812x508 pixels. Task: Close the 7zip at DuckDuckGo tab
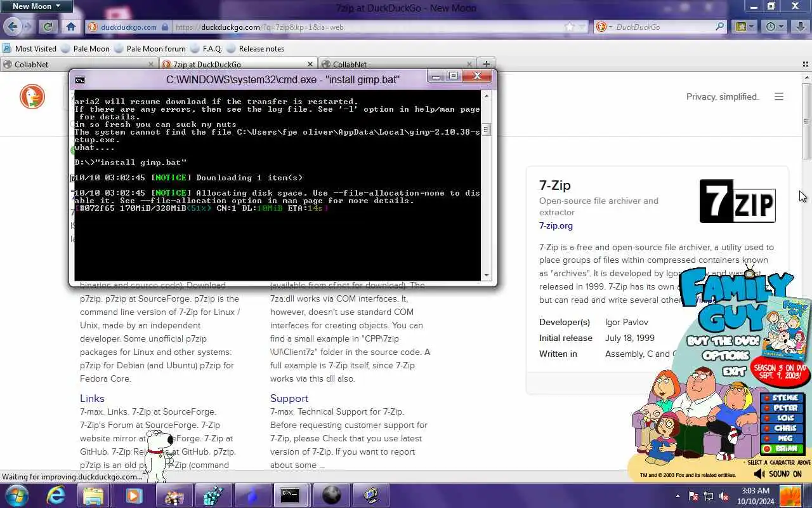pos(310,64)
